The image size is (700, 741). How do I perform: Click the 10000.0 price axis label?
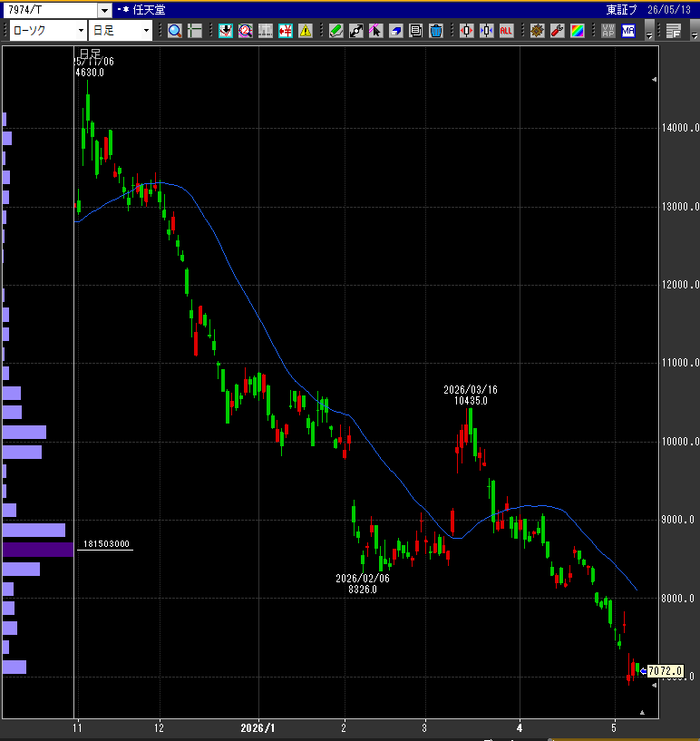click(680, 442)
